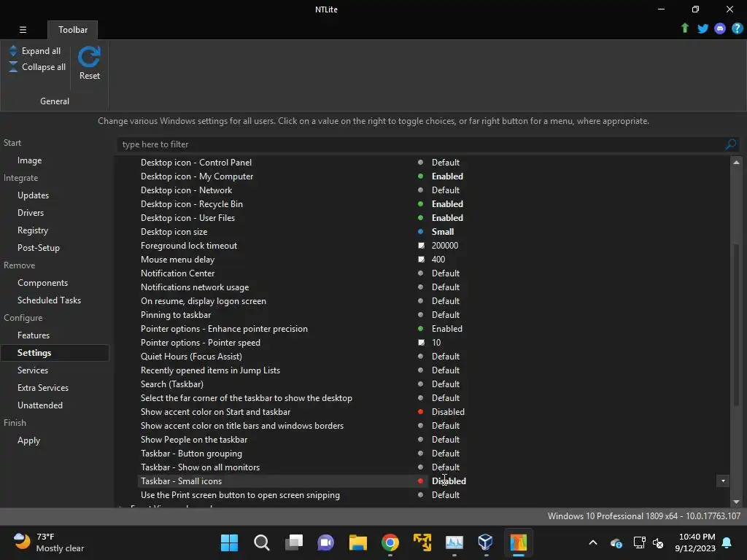Viewport: 747px width, 560px height.
Task: Open the notifications bell icon
Action: 727,542
